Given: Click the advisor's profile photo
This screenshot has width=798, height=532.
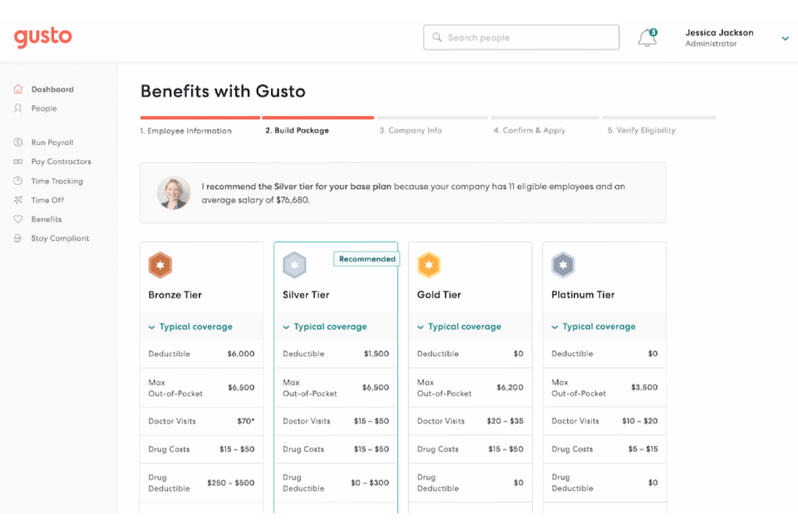Looking at the screenshot, I should pos(173,192).
